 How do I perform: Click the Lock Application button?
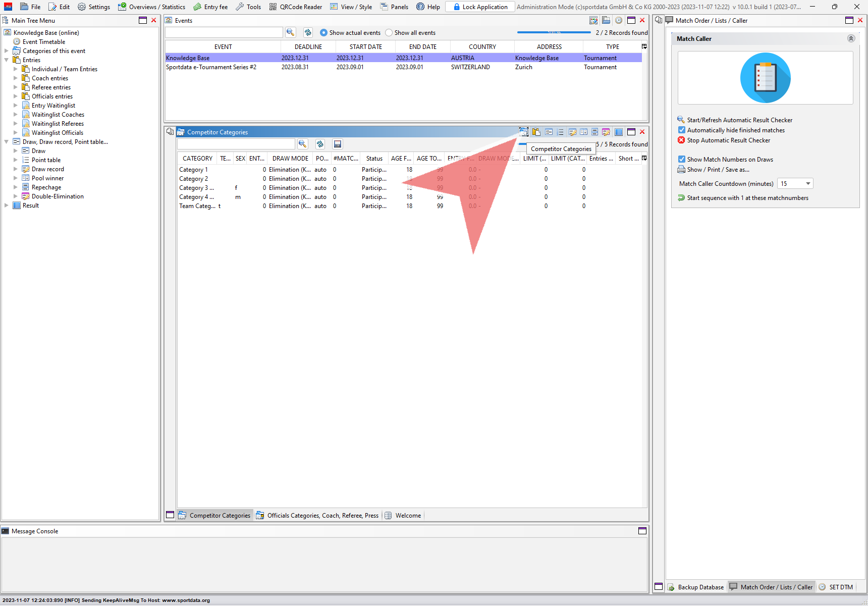(x=480, y=7)
